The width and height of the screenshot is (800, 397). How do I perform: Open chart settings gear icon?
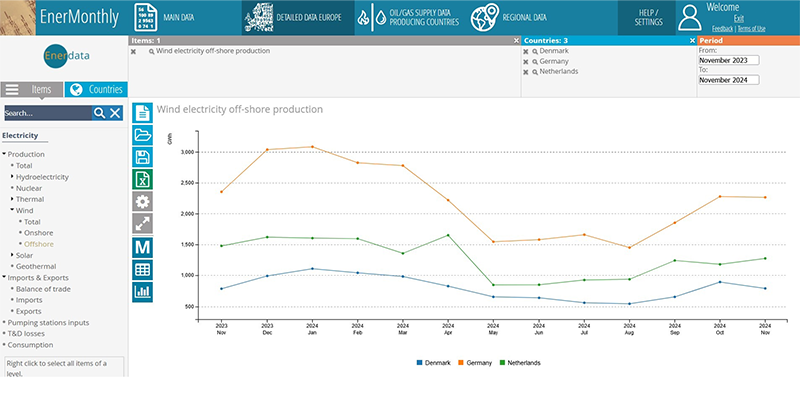click(x=142, y=202)
